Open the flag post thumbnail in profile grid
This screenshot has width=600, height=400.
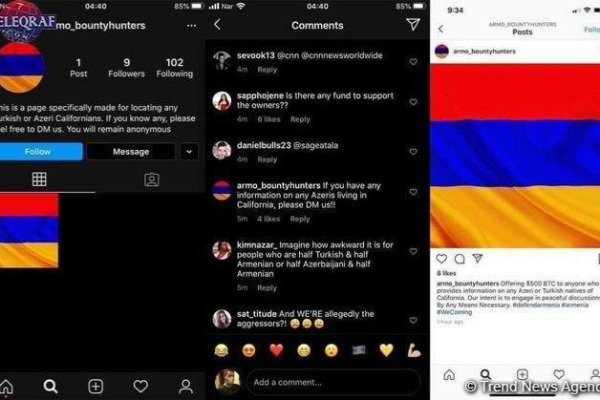coord(29,230)
